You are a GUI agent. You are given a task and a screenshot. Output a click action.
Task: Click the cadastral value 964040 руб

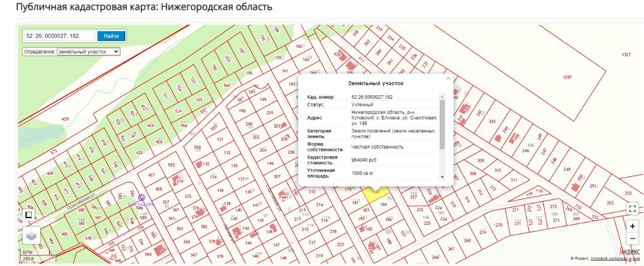[364, 160]
